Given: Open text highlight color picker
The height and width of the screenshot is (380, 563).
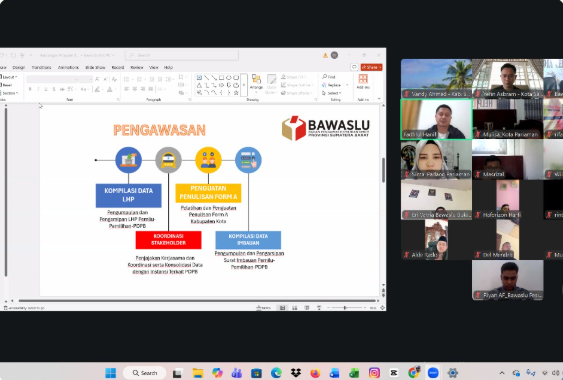Looking at the screenshot, I should pos(98,89).
